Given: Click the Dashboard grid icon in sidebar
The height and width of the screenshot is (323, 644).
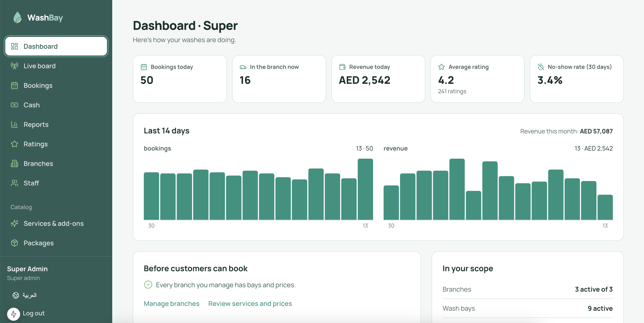Looking at the screenshot, I should click(x=14, y=46).
